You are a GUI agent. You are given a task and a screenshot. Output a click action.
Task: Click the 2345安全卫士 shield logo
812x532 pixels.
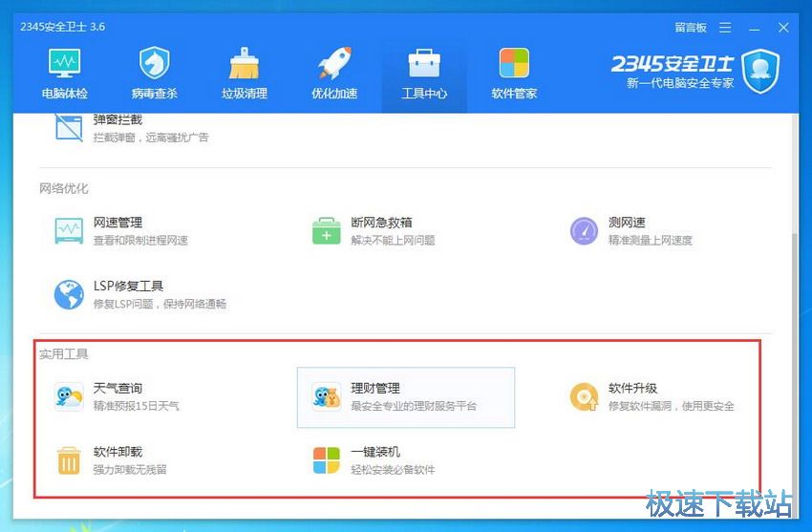pos(760,71)
